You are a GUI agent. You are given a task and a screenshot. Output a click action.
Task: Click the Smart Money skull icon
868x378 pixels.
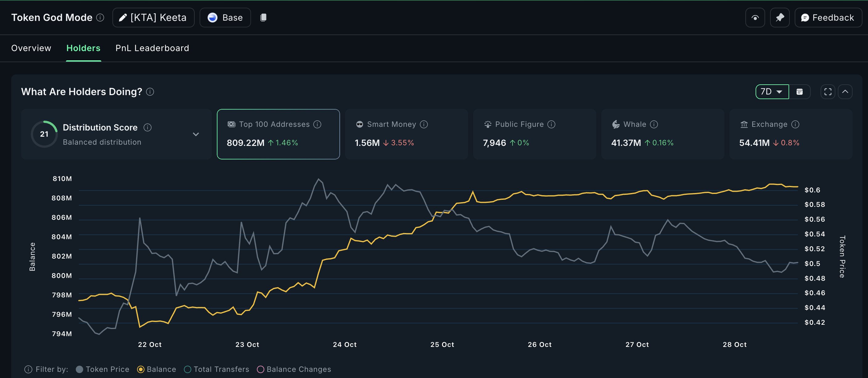[359, 124]
